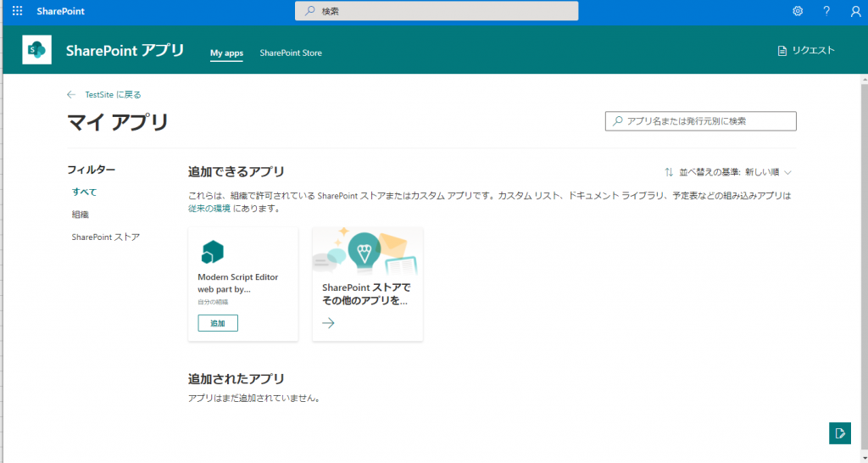This screenshot has width=868, height=463.
Task: Select the SharePoint ストア filter
Action: tap(106, 237)
